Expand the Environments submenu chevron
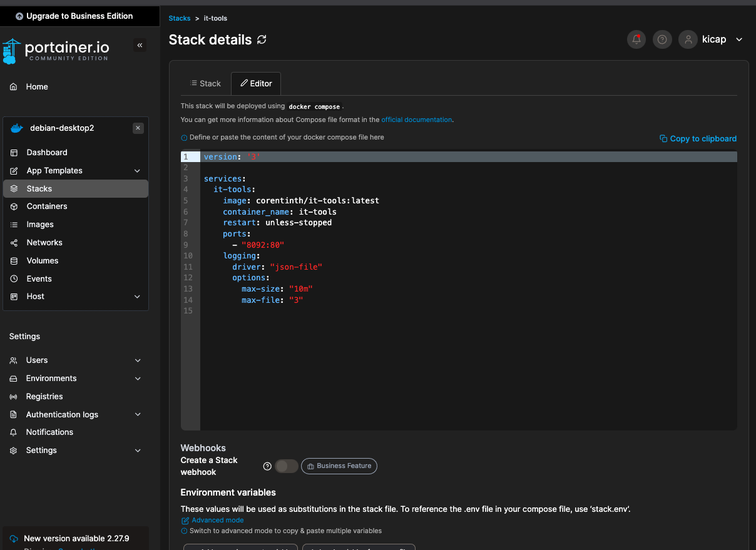The width and height of the screenshot is (756, 550). [x=138, y=379]
